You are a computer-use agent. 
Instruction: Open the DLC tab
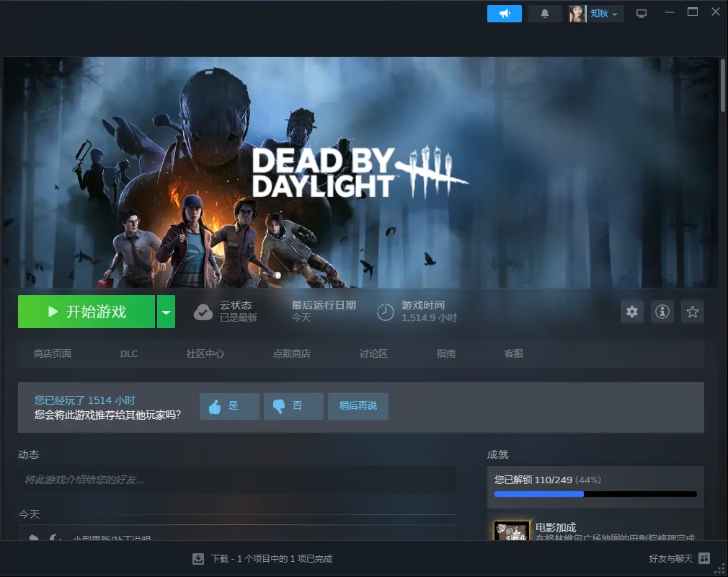tap(129, 353)
